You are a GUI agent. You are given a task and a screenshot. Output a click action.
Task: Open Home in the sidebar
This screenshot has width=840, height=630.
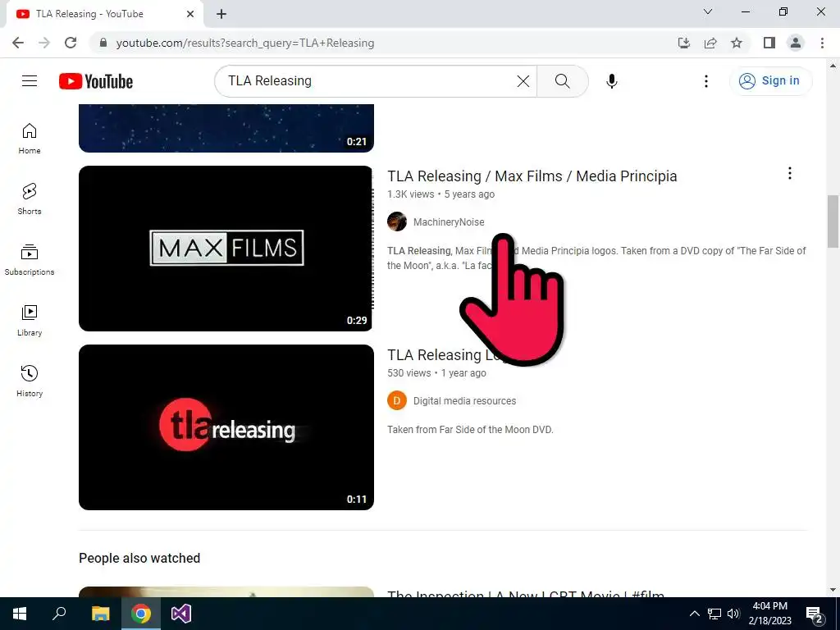tap(30, 138)
